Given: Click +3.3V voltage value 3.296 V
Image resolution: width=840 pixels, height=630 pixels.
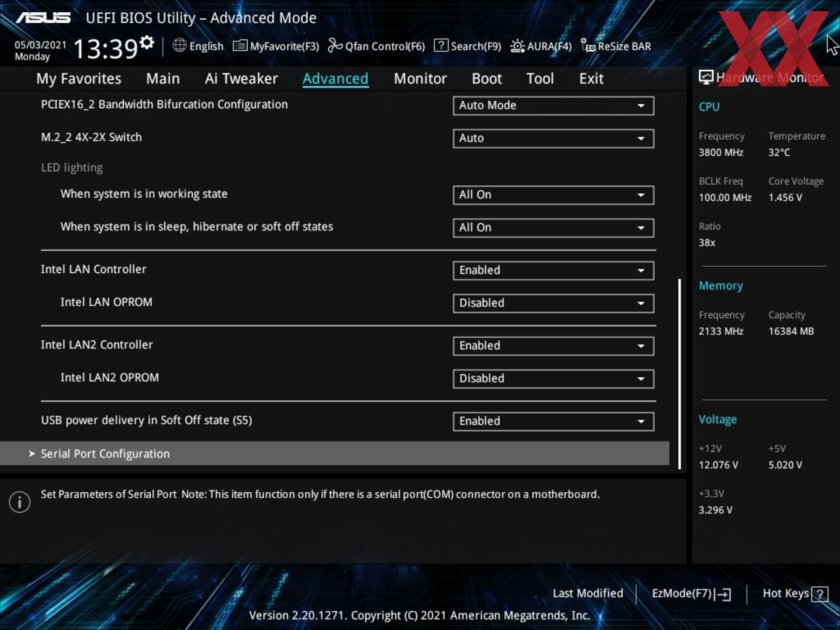Looking at the screenshot, I should point(715,510).
